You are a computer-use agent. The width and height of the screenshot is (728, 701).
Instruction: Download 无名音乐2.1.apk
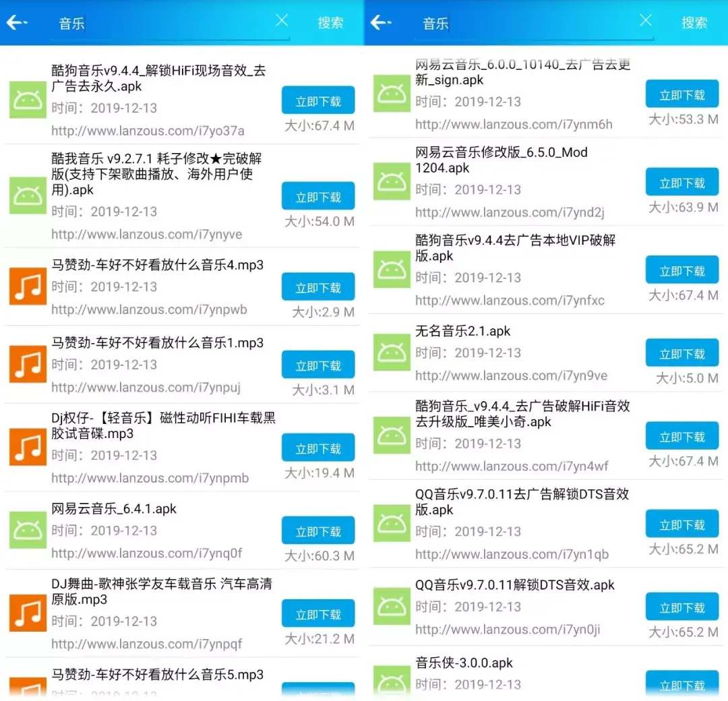[x=682, y=353]
